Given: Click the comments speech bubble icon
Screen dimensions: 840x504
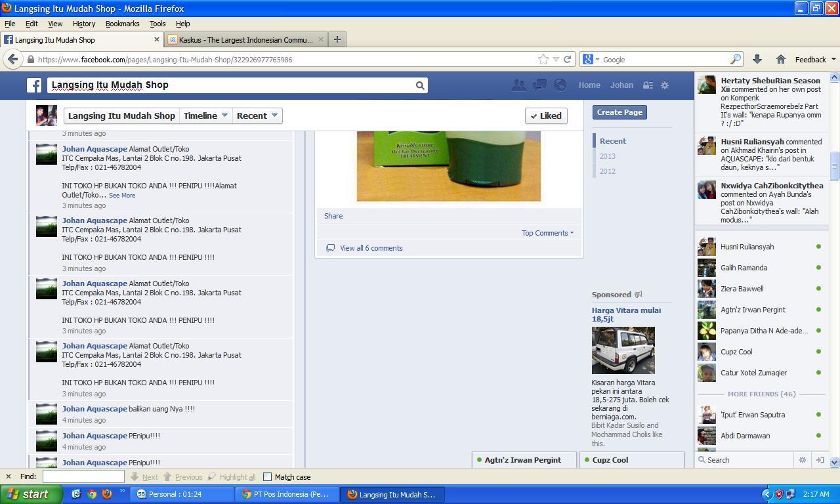Looking at the screenshot, I should point(330,248).
